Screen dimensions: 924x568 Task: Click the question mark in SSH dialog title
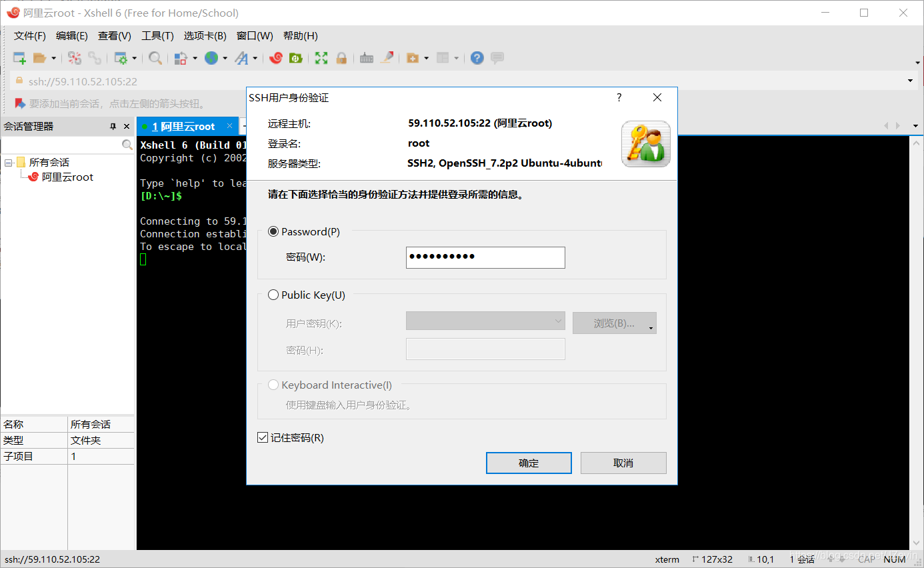tap(619, 97)
